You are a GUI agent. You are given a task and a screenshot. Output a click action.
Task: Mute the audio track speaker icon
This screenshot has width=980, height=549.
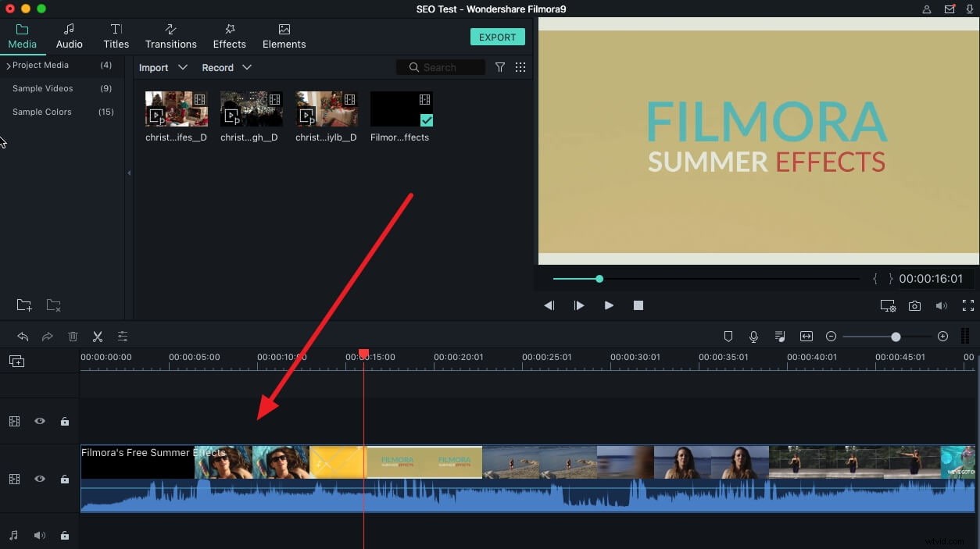tap(39, 536)
